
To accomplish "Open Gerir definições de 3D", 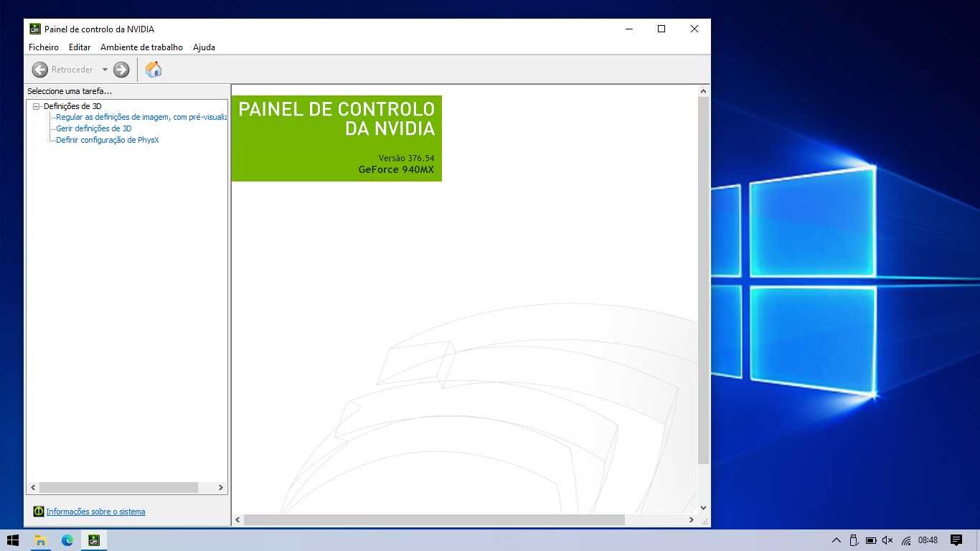I will point(94,128).
